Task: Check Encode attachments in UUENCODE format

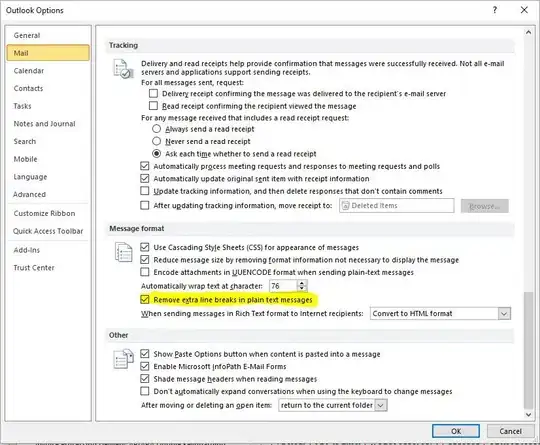Action: [x=145, y=272]
